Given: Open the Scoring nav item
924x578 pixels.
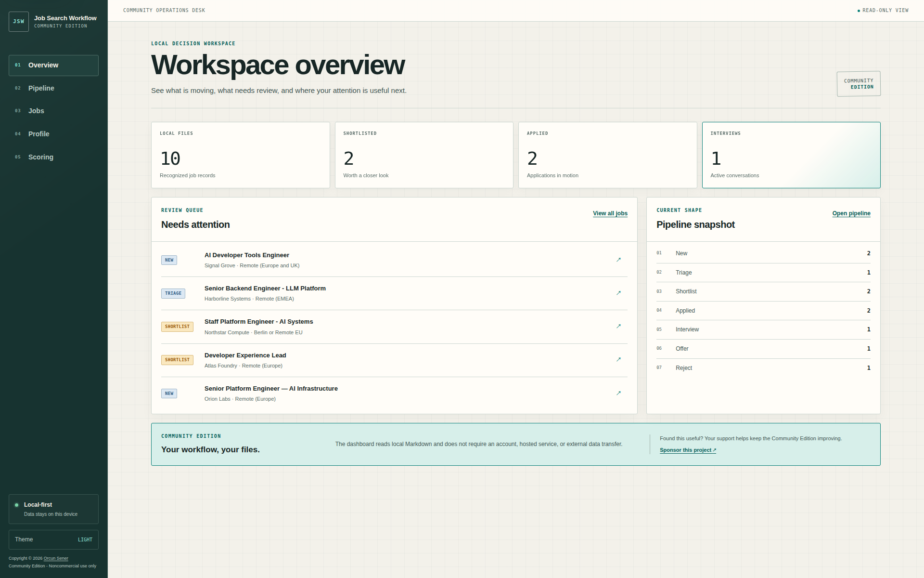Looking at the screenshot, I should [53, 157].
